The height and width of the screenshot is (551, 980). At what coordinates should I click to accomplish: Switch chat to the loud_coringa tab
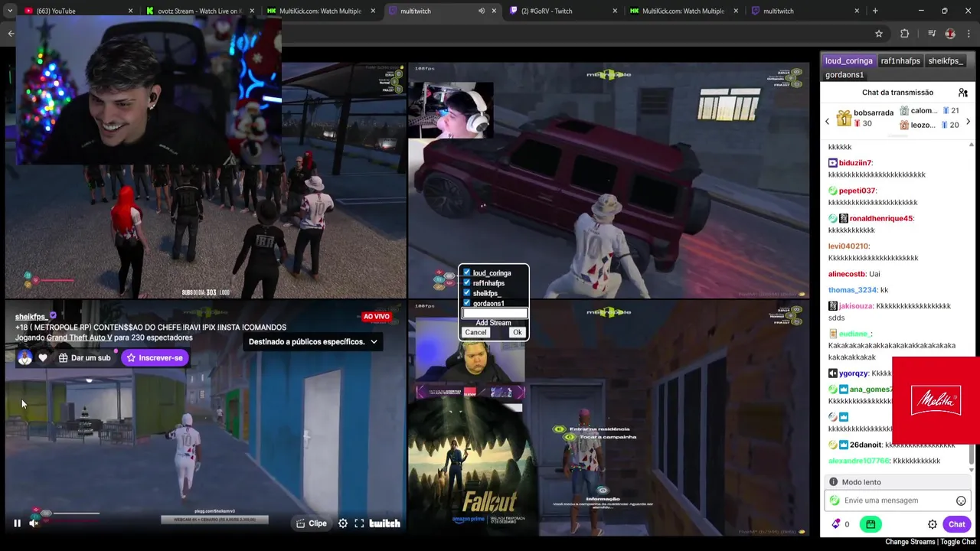[848, 60]
